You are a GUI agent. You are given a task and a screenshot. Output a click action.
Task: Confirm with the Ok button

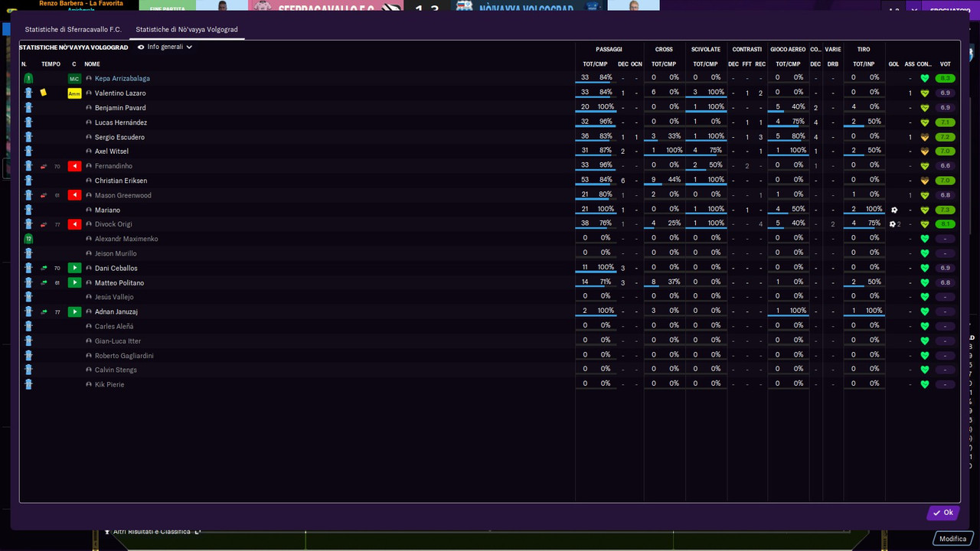943,513
